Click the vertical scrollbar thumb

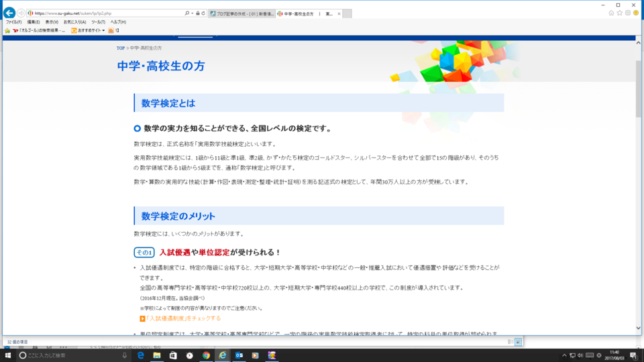(638, 88)
